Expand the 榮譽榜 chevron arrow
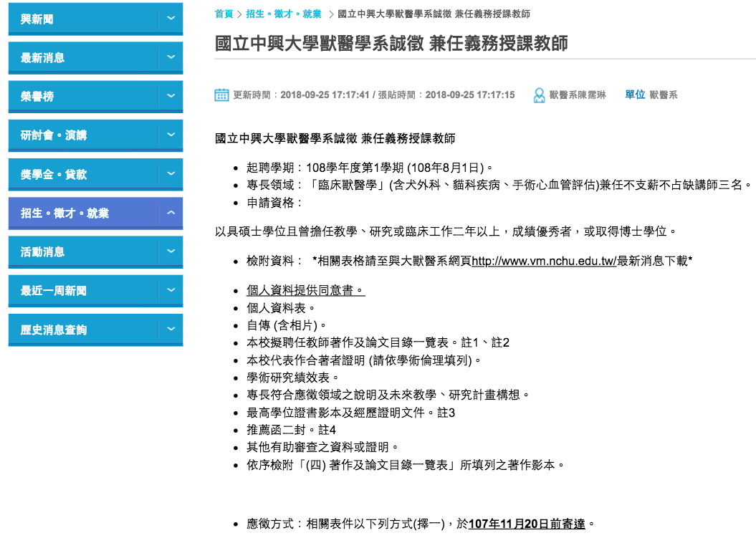The width and height of the screenshot is (756, 538). point(171,96)
